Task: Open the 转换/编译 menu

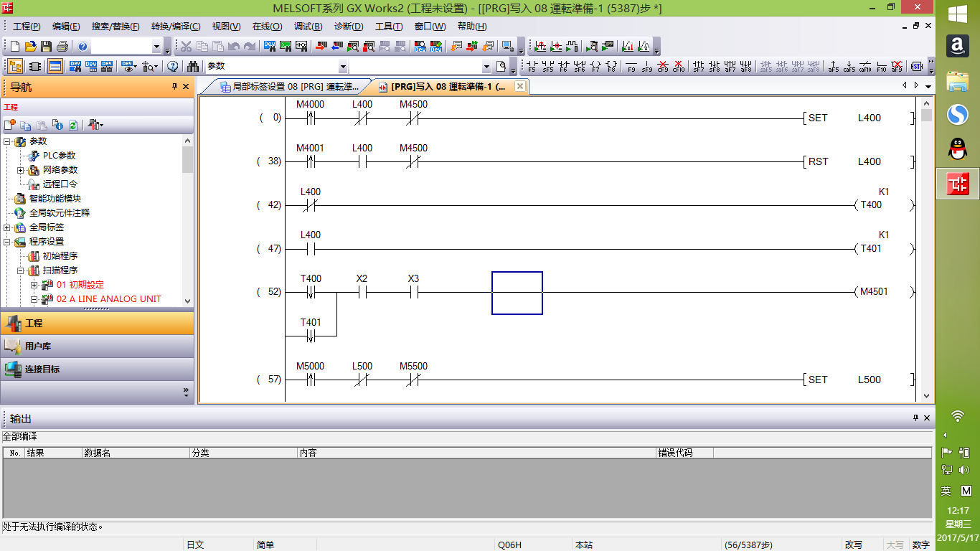Action: pyautogui.click(x=176, y=27)
